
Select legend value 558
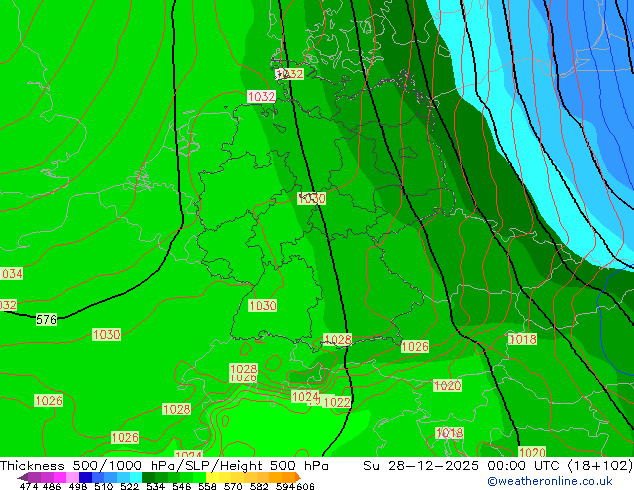(x=207, y=486)
